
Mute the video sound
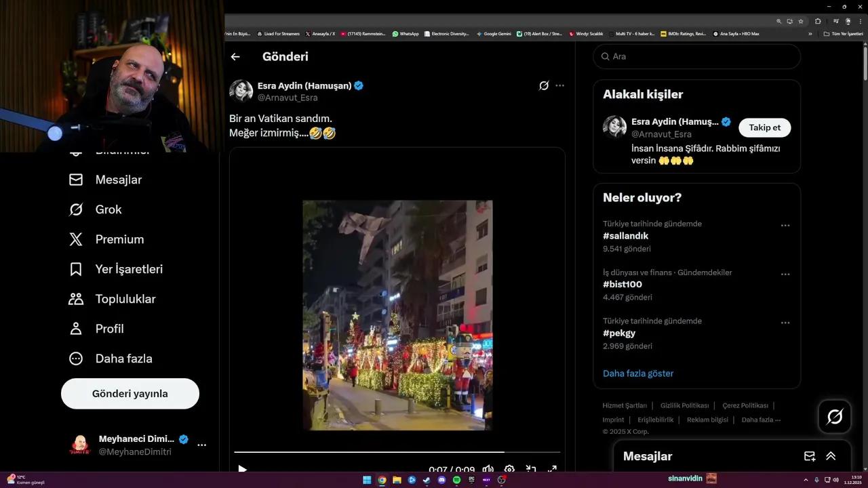(x=488, y=469)
